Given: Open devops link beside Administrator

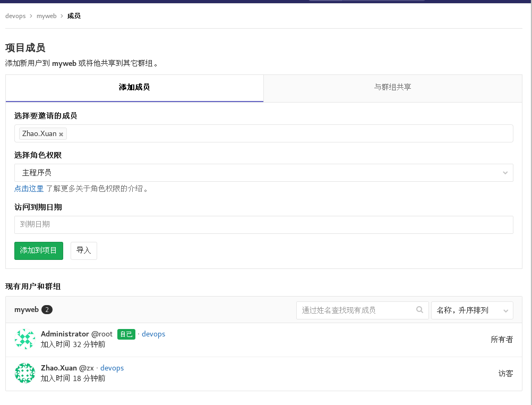Looking at the screenshot, I should tap(153, 334).
